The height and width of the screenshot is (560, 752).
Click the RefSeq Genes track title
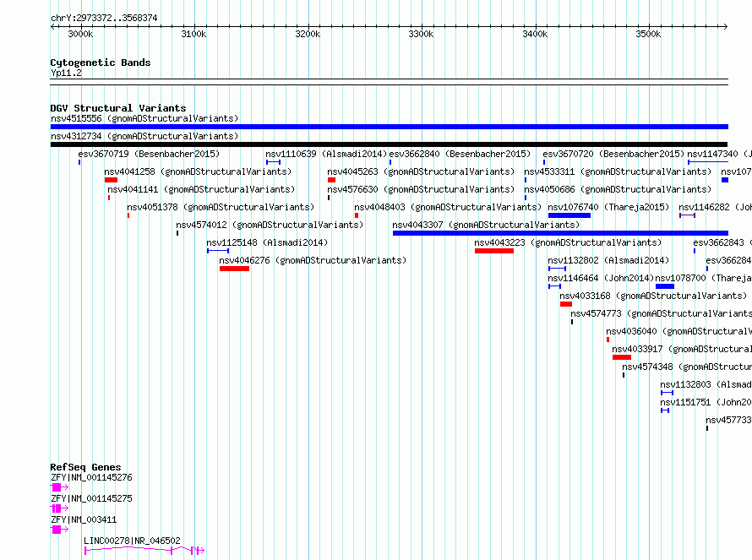pos(86,467)
